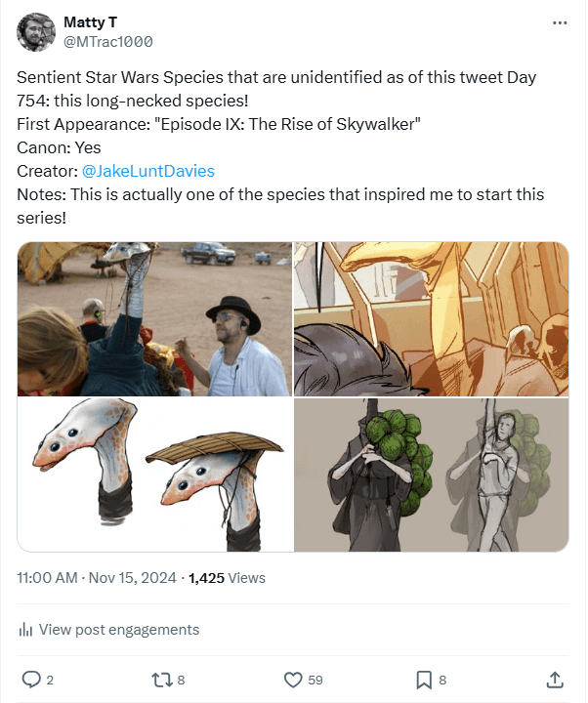Open the 11:00 AM Nov 15, 2024 timestamp

[x=97, y=578]
